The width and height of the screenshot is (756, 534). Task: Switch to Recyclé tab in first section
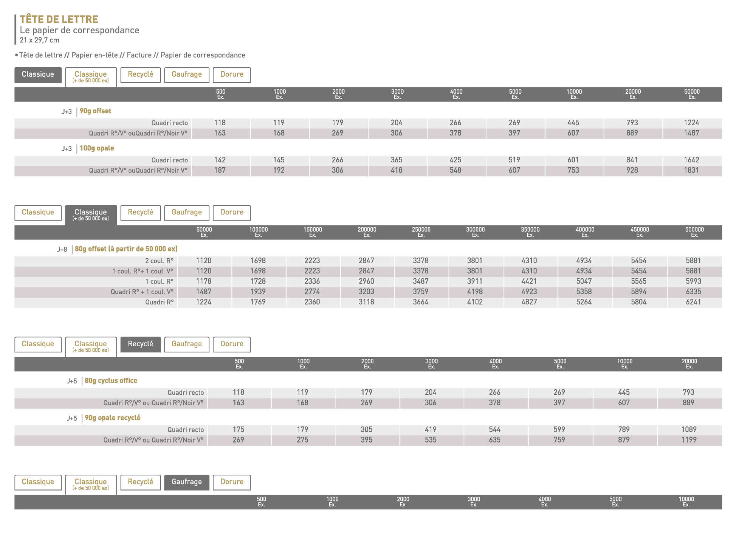click(140, 74)
